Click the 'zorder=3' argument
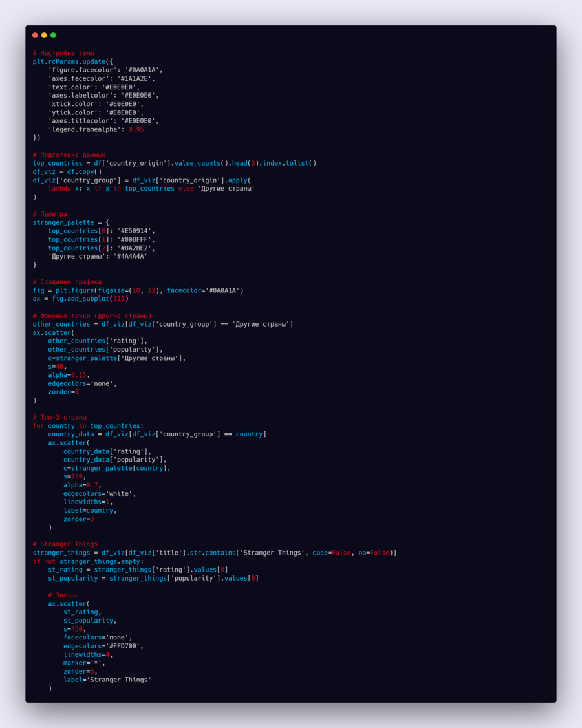This screenshot has width=582, height=728. click(78, 519)
